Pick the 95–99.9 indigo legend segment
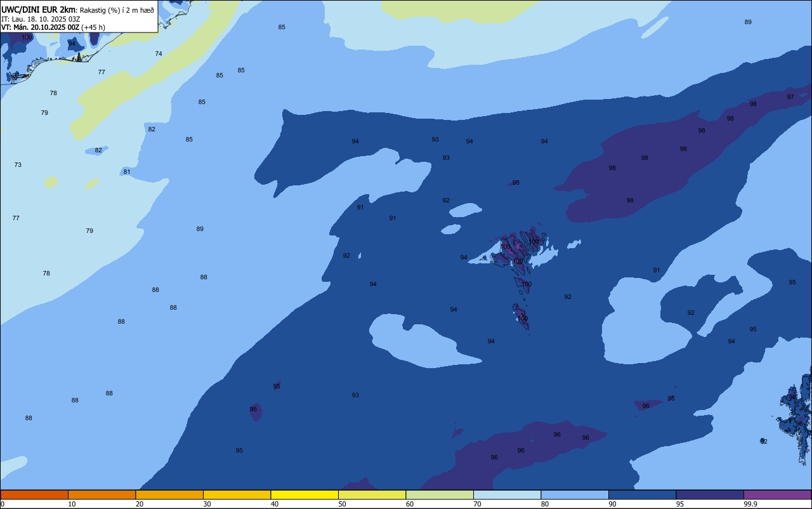Screen dimensions: 812x509 pos(710,494)
